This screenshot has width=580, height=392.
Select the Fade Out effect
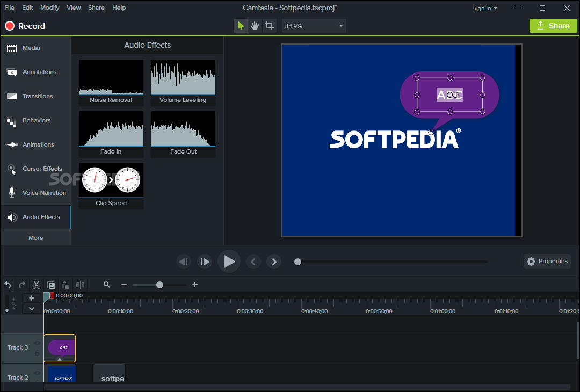click(x=183, y=134)
